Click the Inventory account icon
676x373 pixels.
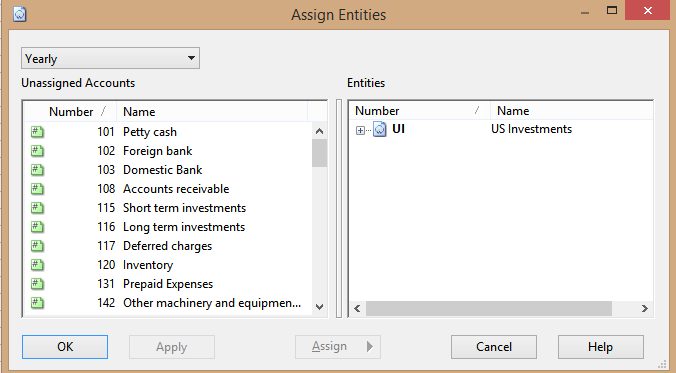click(x=37, y=265)
